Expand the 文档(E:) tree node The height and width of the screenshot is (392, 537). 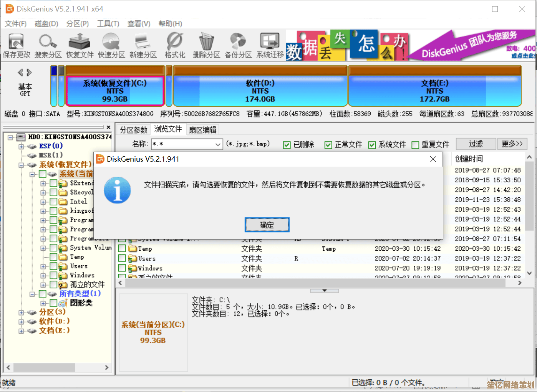pyautogui.click(x=22, y=331)
